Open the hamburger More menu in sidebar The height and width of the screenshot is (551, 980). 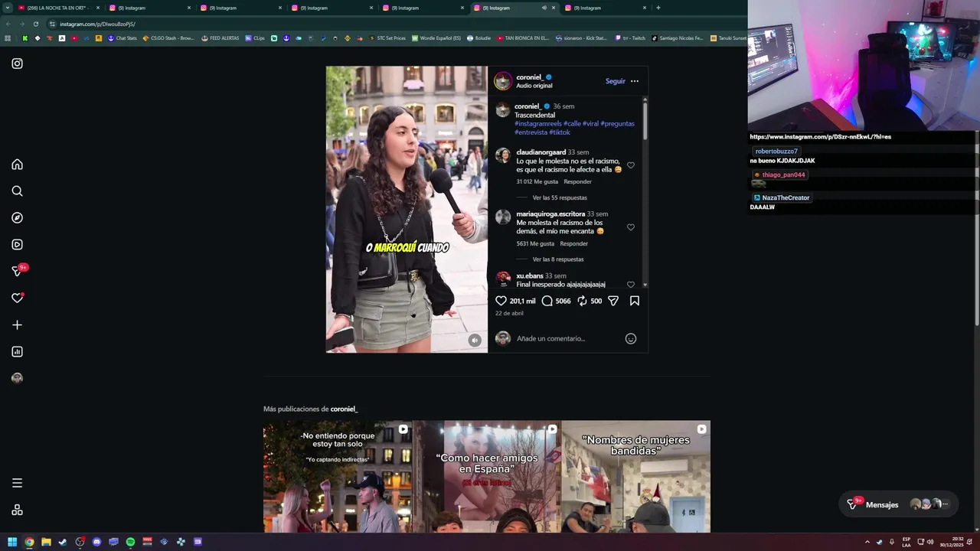[x=17, y=483]
